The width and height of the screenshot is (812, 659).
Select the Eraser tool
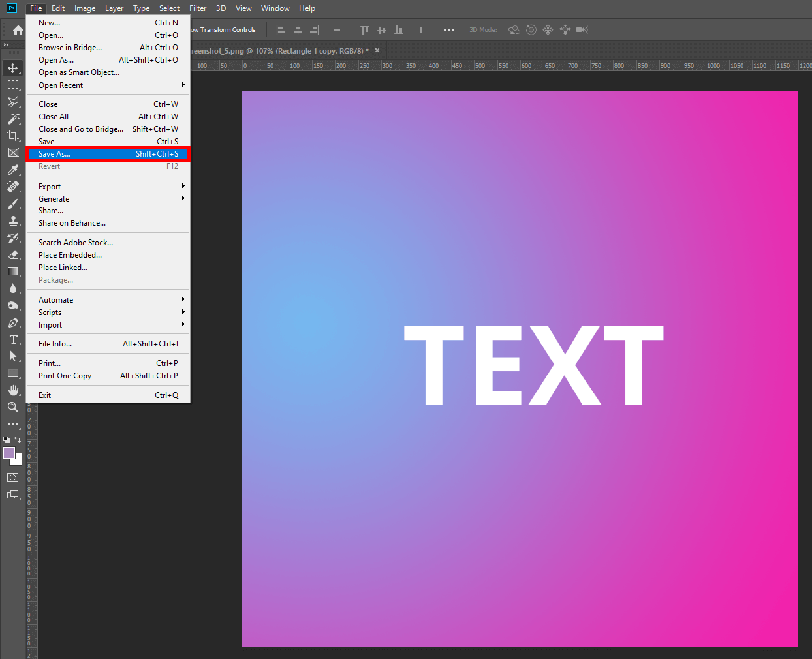(x=12, y=254)
